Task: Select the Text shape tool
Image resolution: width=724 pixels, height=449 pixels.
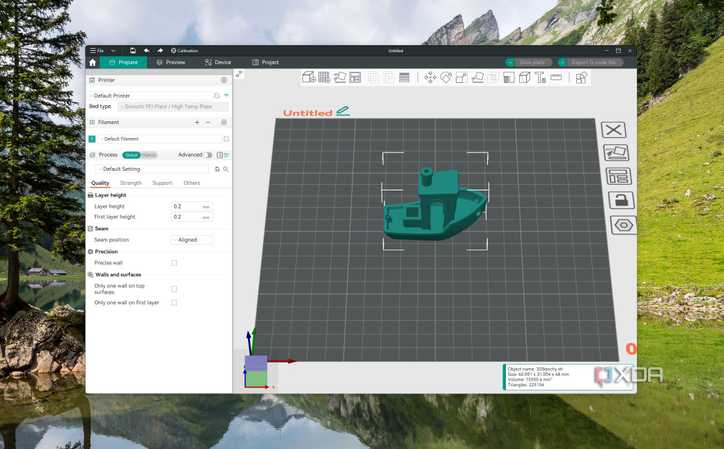Action: coord(540,78)
